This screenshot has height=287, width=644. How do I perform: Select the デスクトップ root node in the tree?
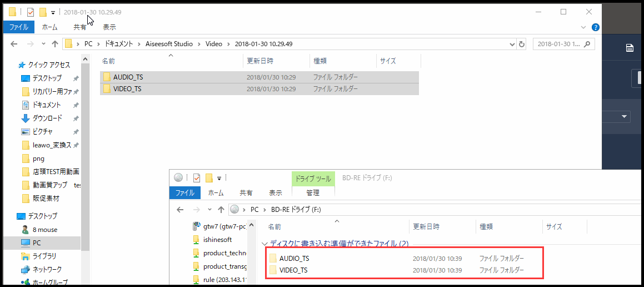coord(42,216)
